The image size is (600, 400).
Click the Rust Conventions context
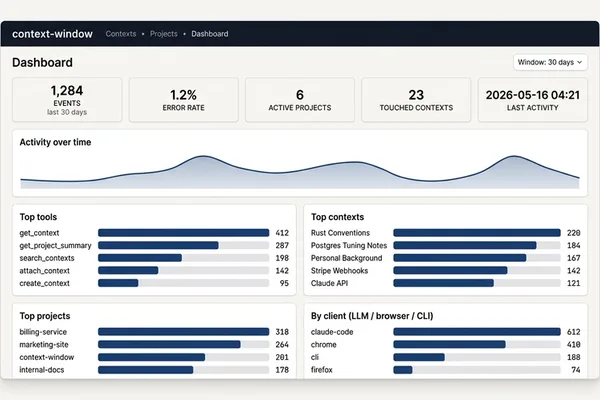(x=341, y=233)
